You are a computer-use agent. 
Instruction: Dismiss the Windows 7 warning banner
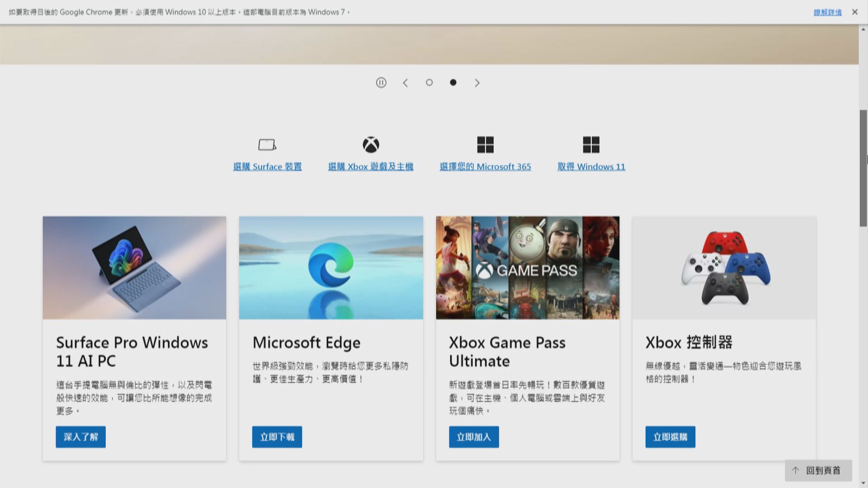(x=854, y=12)
